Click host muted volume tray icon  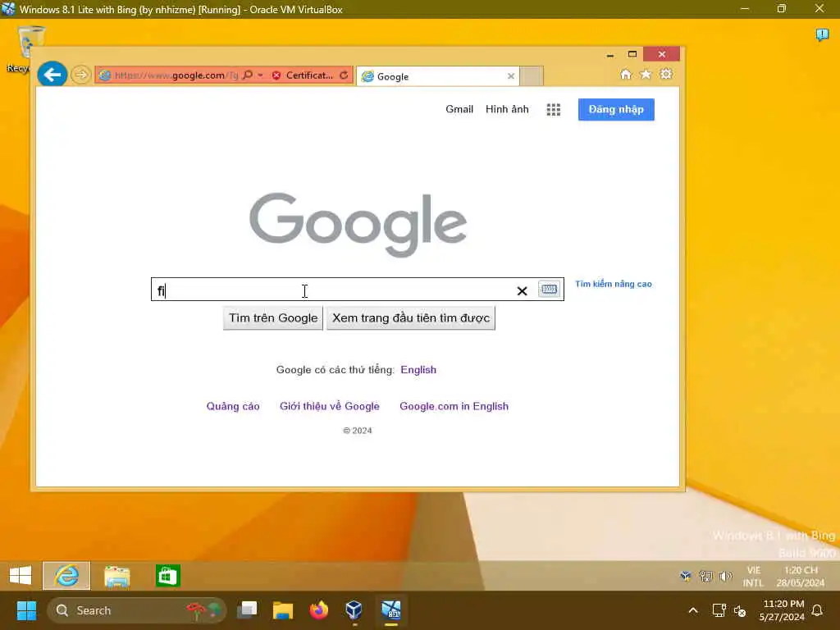740,610
